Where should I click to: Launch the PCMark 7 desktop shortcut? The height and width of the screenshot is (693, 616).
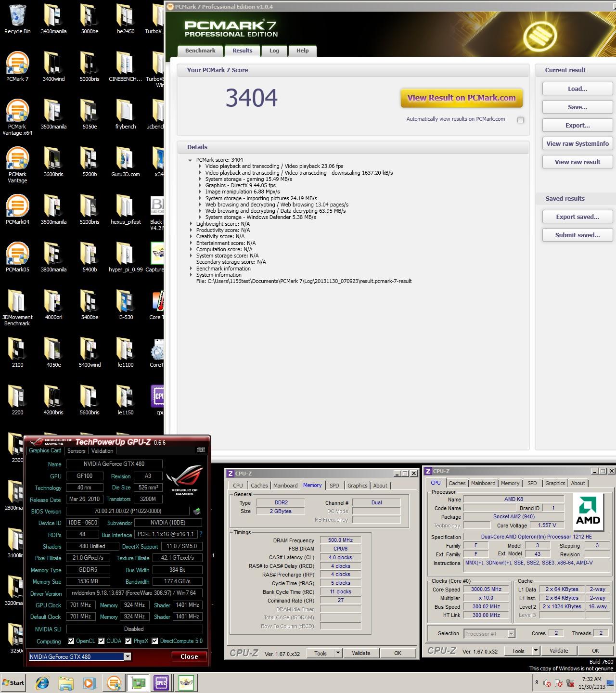tap(17, 67)
